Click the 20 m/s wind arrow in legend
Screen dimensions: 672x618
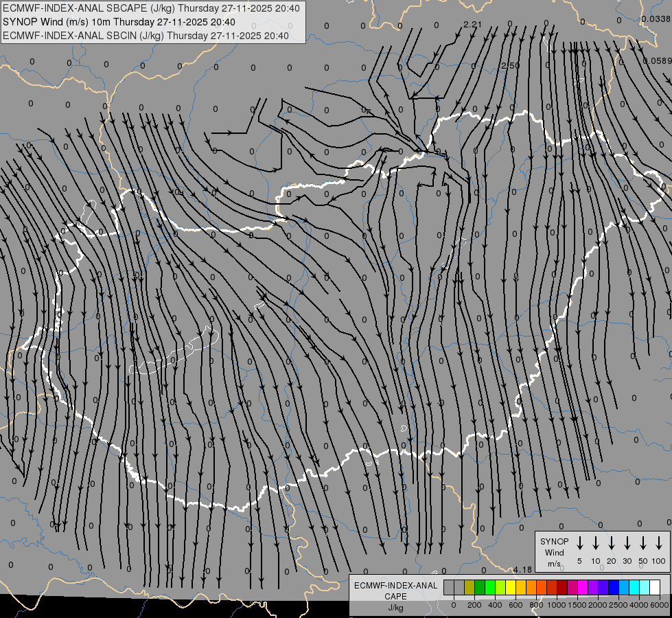pos(612,543)
